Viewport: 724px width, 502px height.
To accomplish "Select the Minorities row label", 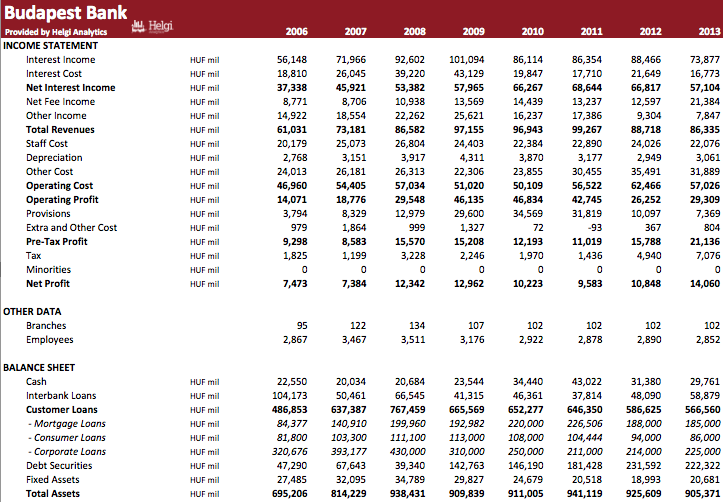I will point(48,270).
